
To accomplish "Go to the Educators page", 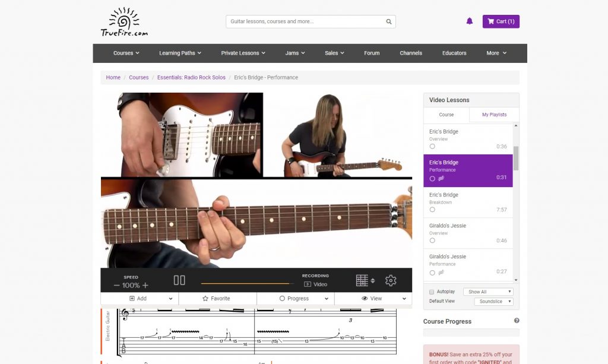I will pos(454,53).
